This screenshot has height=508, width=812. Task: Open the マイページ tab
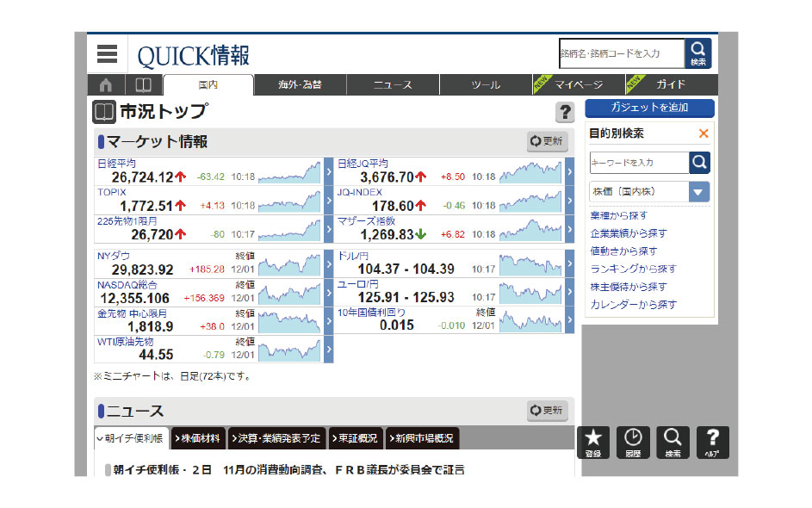tap(580, 84)
